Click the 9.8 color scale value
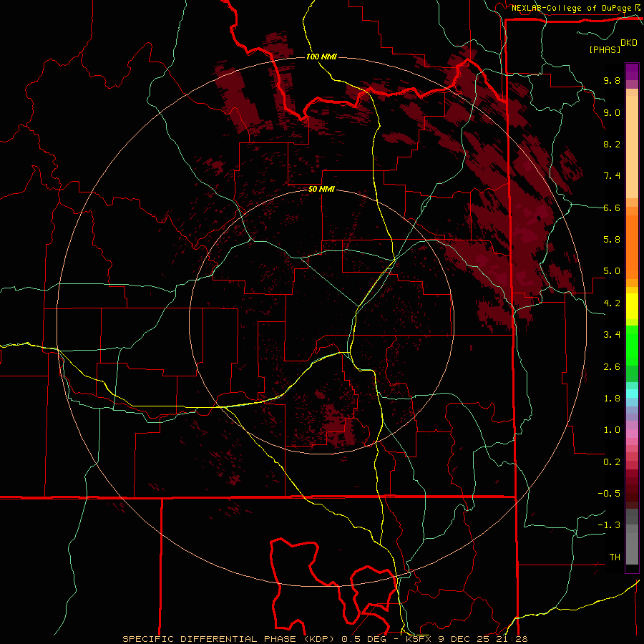 click(612, 80)
